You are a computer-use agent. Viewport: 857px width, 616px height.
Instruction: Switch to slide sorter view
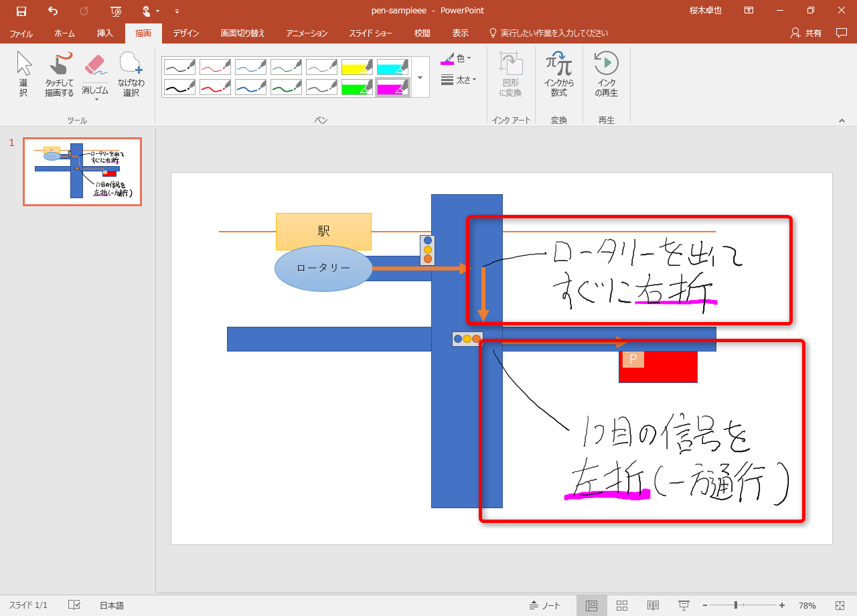622,605
